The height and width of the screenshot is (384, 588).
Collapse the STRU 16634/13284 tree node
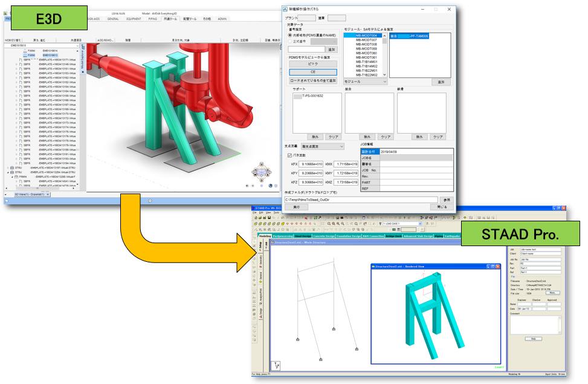click(8, 172)
